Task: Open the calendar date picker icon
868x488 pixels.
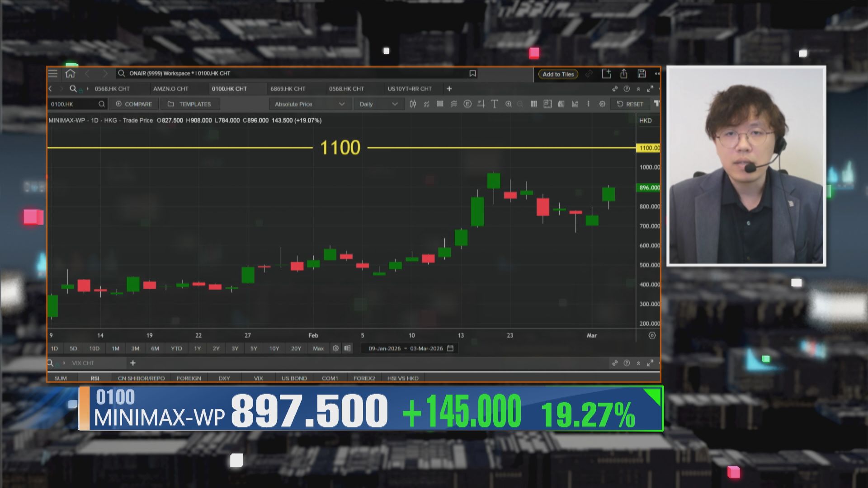Action: point(450,348)
